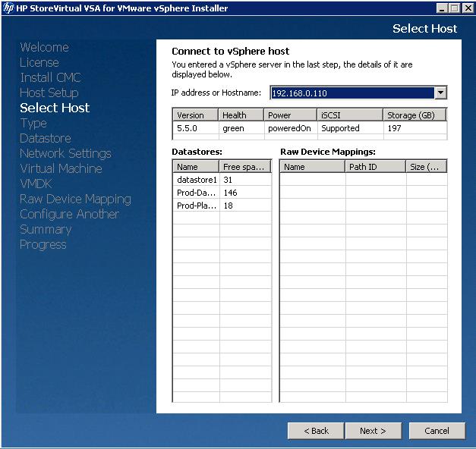The width and height of the screenshot is (476, 449).
Task: Click the free space value 18
Action: pyautogui.click(x=229, y=206)
